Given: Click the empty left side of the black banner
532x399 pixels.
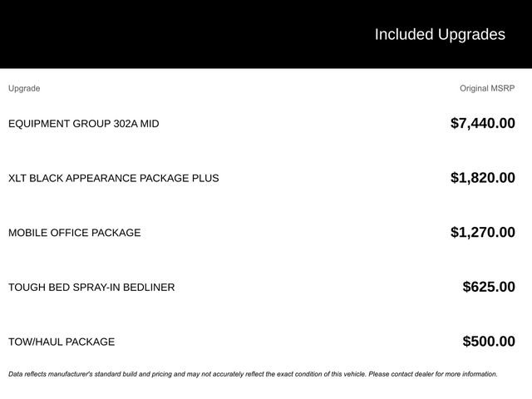Looking at the screenshot, I should pyautogui.click(x=125, y=34).
